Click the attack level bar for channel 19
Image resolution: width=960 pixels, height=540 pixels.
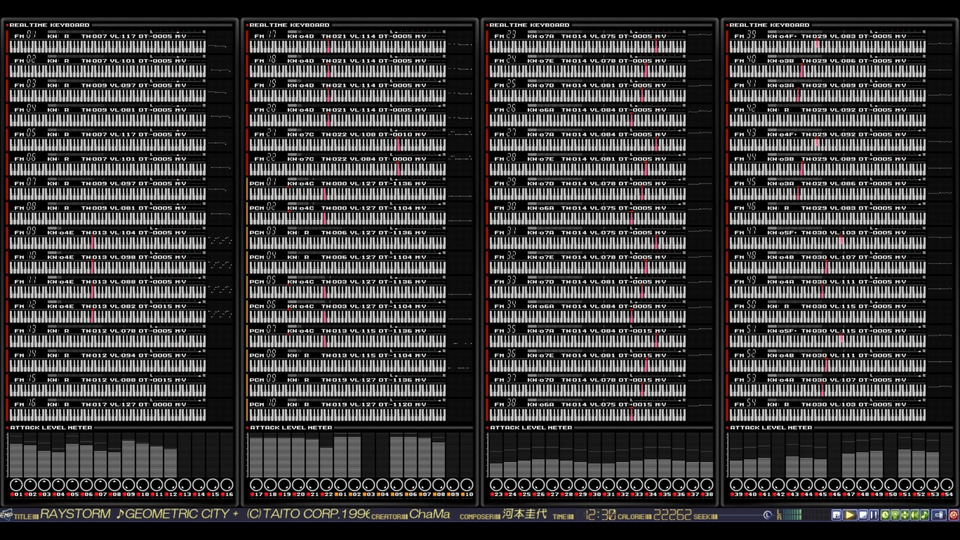tap(285, 455)
